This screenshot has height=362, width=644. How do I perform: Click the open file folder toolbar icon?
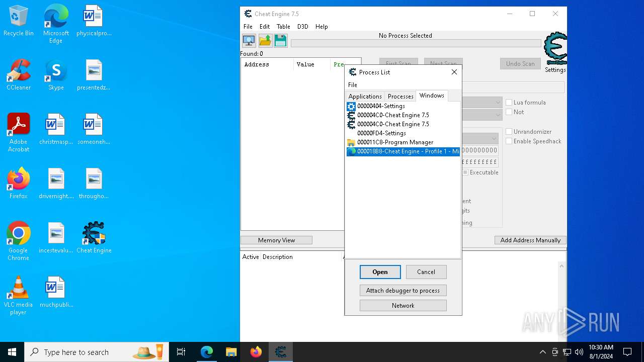[265, 41]
